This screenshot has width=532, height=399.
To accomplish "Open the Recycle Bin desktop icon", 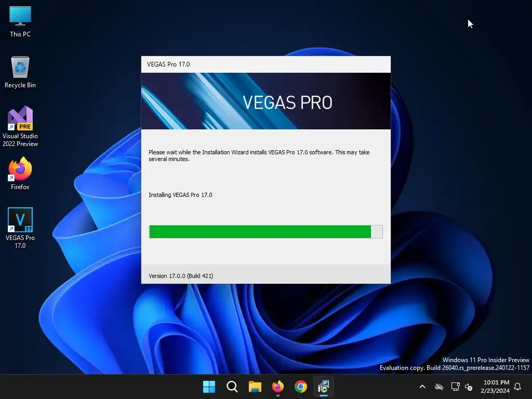I will [x=20, y=72].
